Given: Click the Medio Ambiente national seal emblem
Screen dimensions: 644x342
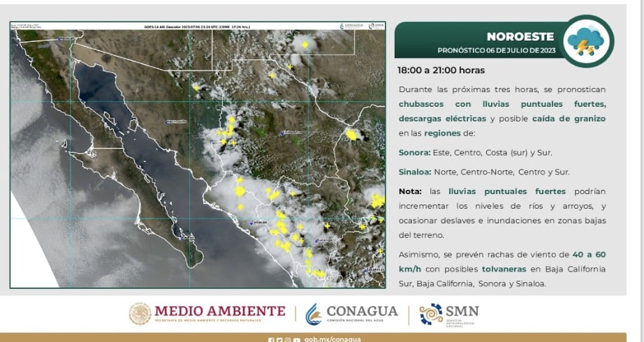Looking at the screenshot, I should [140, 314].
